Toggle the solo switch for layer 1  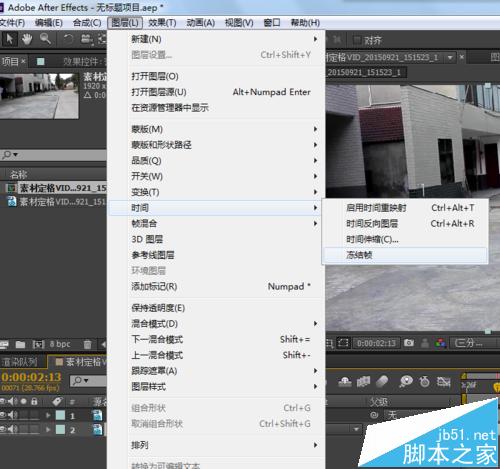[x=24, y=415]
